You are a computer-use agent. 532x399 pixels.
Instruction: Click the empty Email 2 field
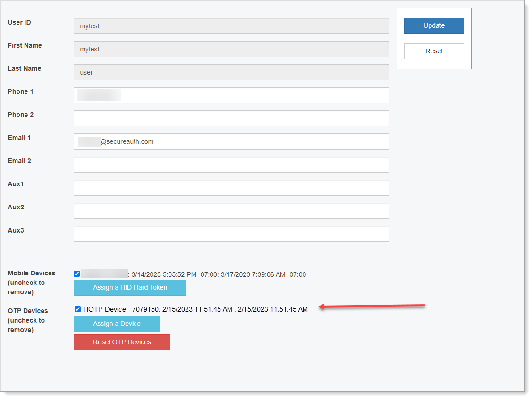[x=231, y=165]
